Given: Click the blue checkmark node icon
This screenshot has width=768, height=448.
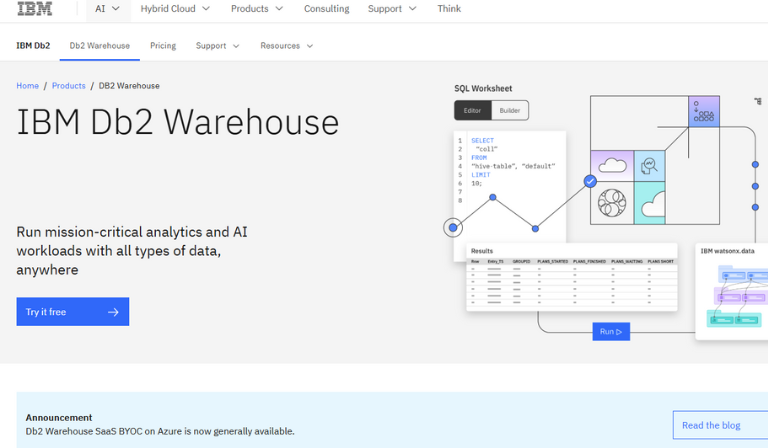Looking at the screenshot, I should point(590,181).
